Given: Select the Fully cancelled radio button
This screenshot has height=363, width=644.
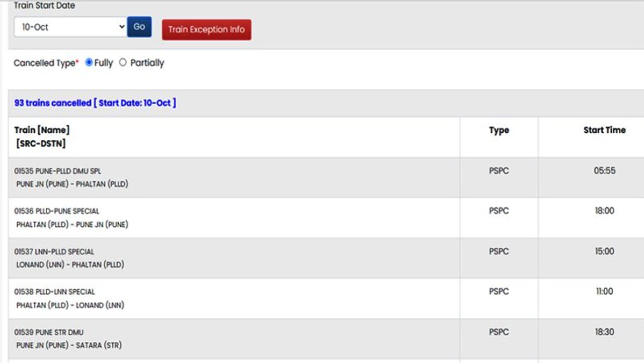Looking at the screenshot, I should pos(89,63).
